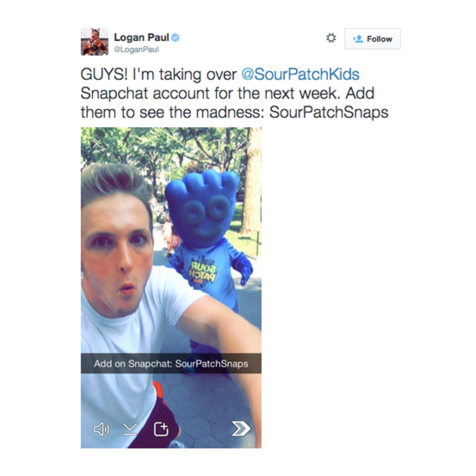Click the 'GUYS! I'm taking over' tweet text
Viewport: 476px width, 476px height.
click(158, 74)
